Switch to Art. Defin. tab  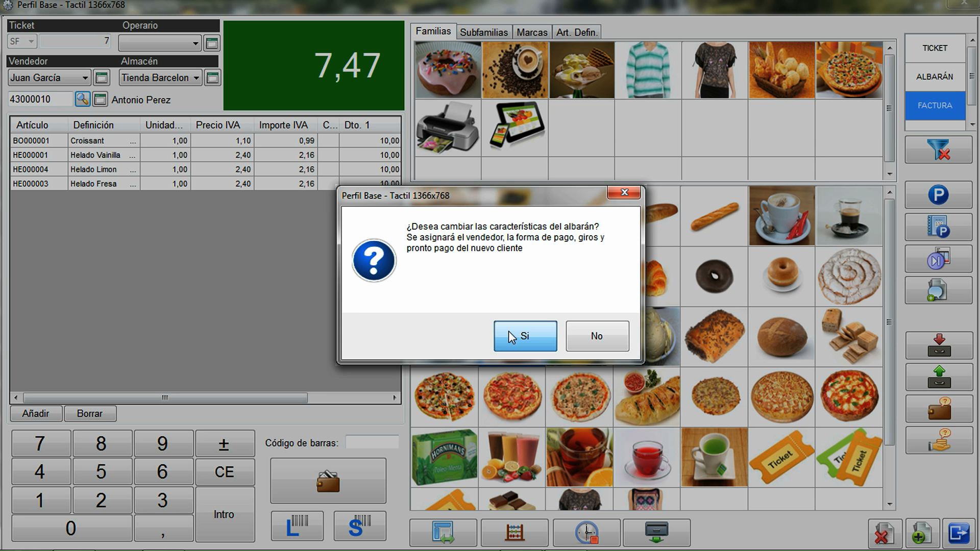576,32
